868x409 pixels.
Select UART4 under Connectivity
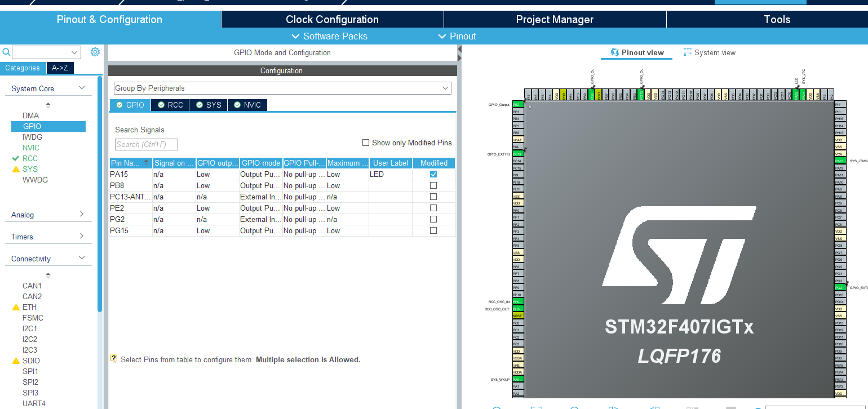pos(34,403)
